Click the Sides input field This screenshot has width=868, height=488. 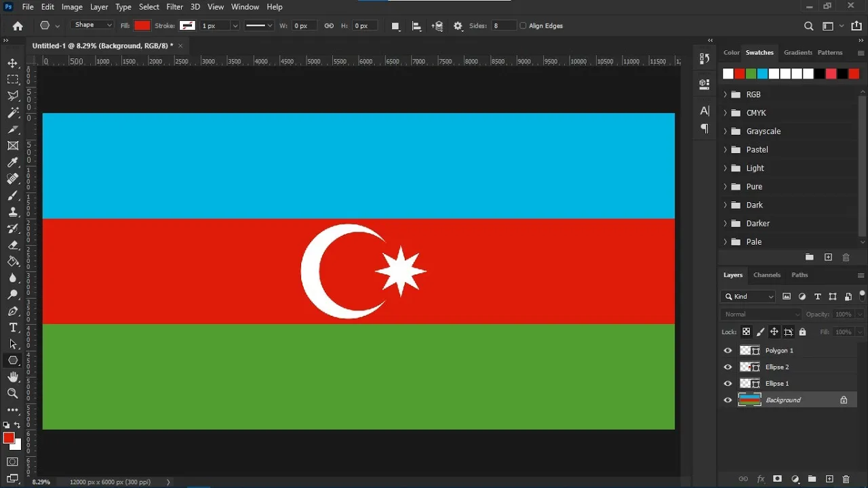[x=503, y=26]
